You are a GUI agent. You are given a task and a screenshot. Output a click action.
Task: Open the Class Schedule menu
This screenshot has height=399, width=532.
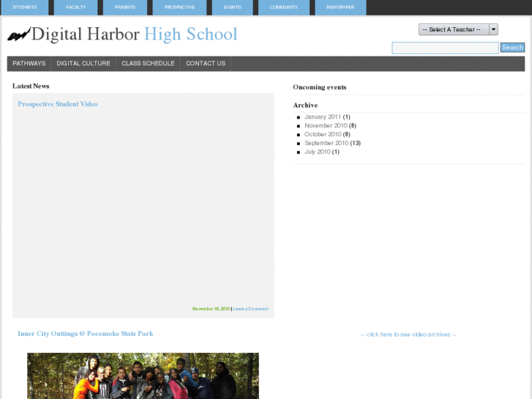pyautogui.click(x=148, y=64)
